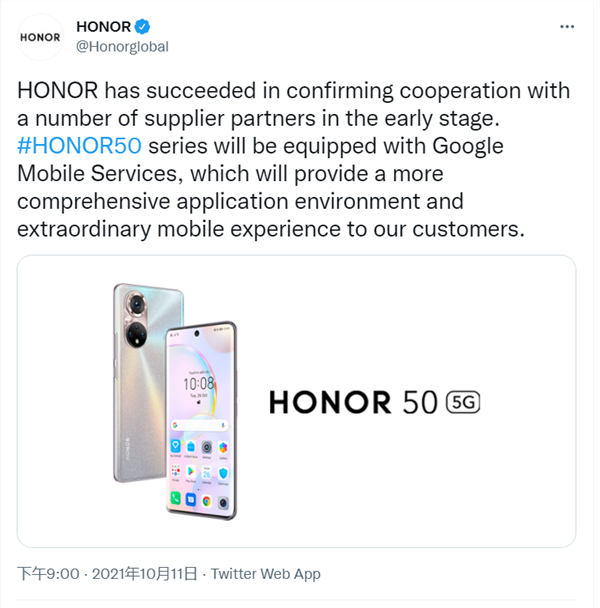This screenshot has height=608, width=600.
Task: Click the Gallery app icon on phone
Action: point(222,445)
